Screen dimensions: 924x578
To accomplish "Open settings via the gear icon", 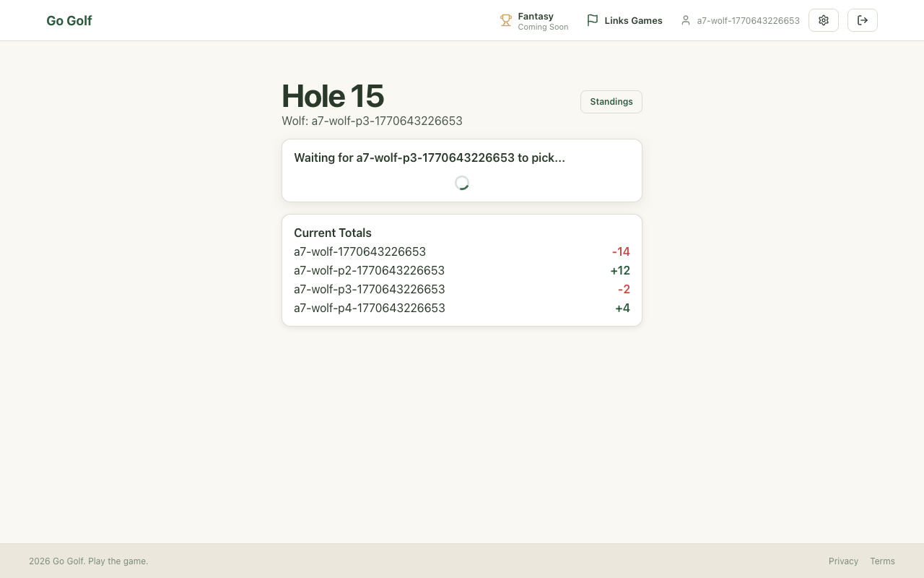I will click(x=824, y=20).
